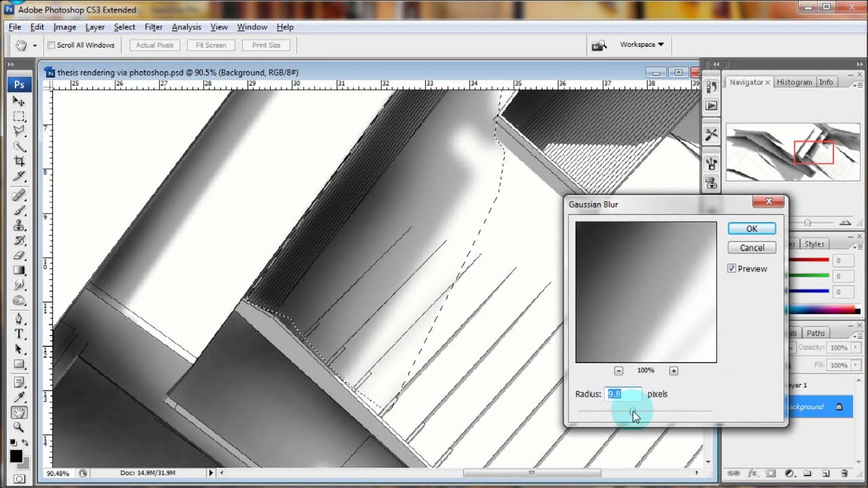
Task: Select the Zoom tool
Action: click(19, 427)
